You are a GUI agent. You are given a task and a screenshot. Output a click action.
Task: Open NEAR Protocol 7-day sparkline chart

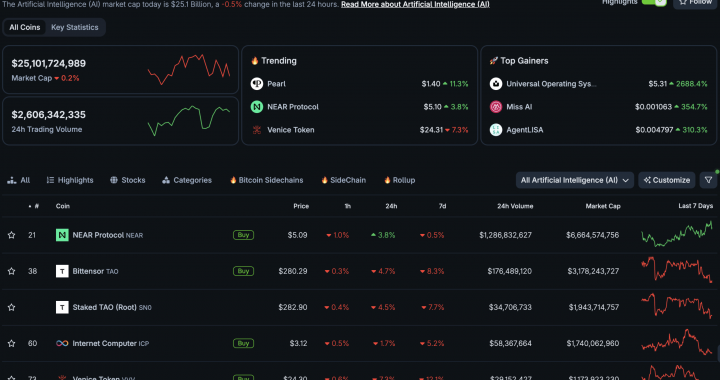click(x=677, y=234)
